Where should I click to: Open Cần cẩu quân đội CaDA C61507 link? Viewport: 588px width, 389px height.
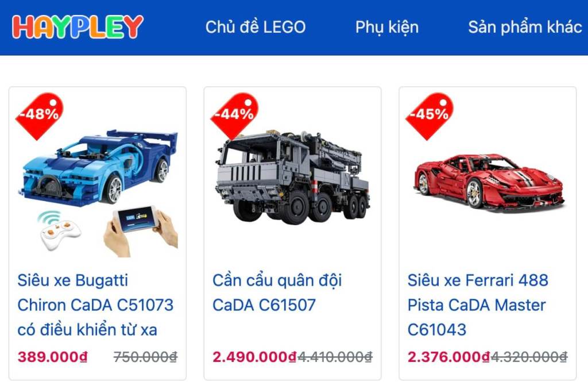click(x=277, y=292)
